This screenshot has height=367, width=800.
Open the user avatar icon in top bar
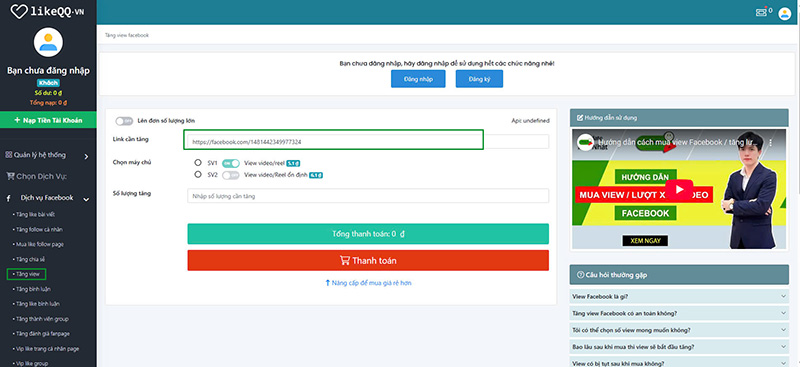pyautogui.click(x=784, y=13)
